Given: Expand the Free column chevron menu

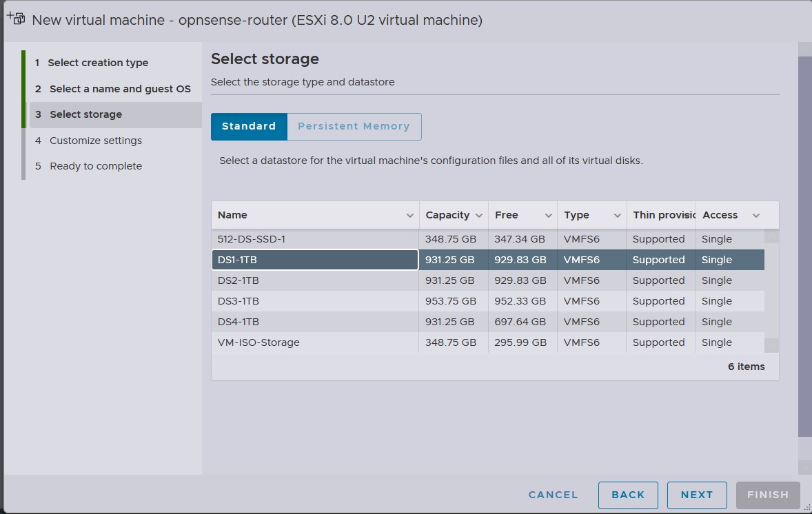Looking at the screenshot, I should 548,216.
